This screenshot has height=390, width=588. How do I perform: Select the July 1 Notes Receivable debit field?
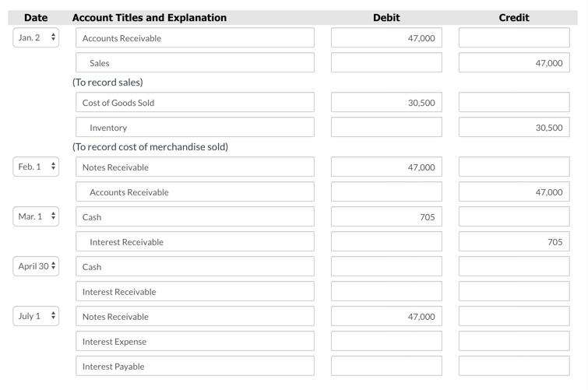386,316
